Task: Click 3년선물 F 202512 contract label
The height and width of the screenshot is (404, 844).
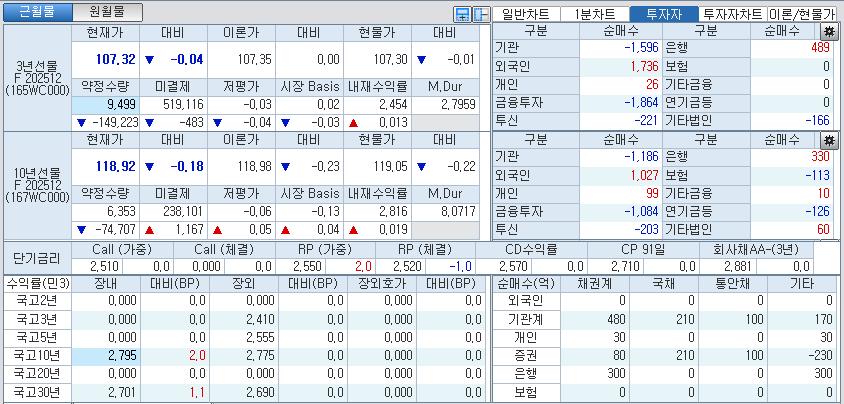Action: click(37, 79)
